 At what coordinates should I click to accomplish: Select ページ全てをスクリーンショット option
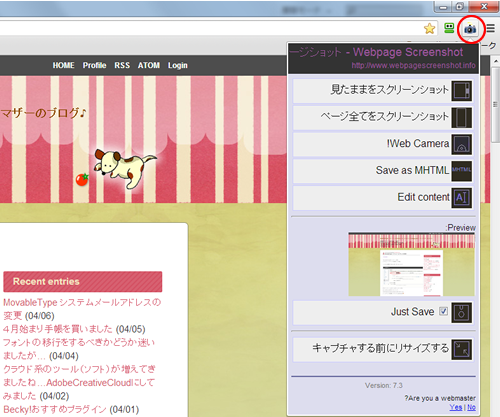tap(383, 118)
